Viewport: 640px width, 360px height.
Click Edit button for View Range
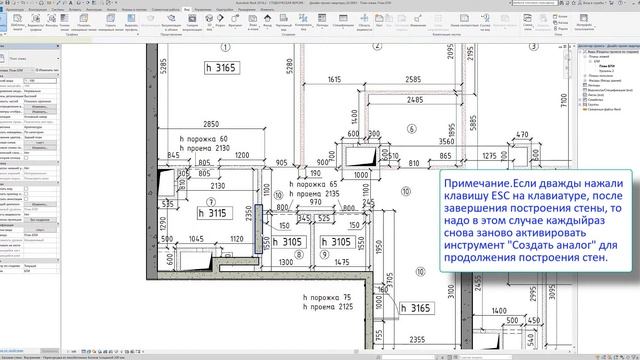40,204
